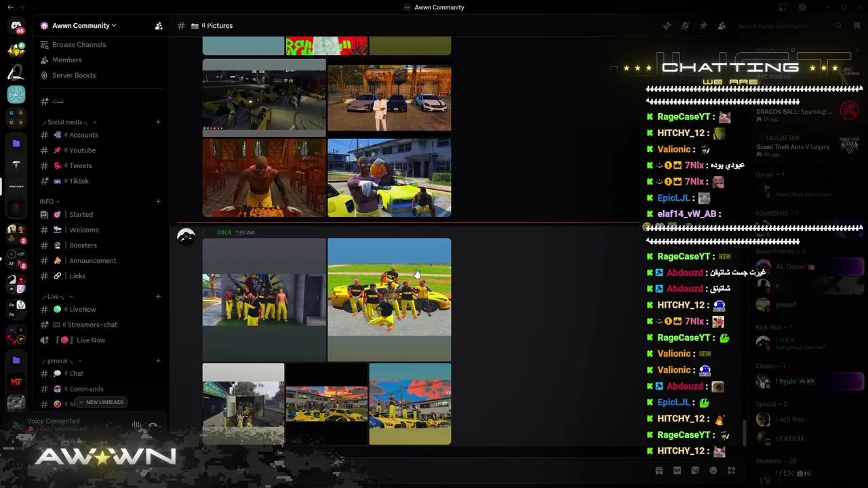868x488 pixels.
Task: Click the search magnifier icon
Action: pos(839,26)
